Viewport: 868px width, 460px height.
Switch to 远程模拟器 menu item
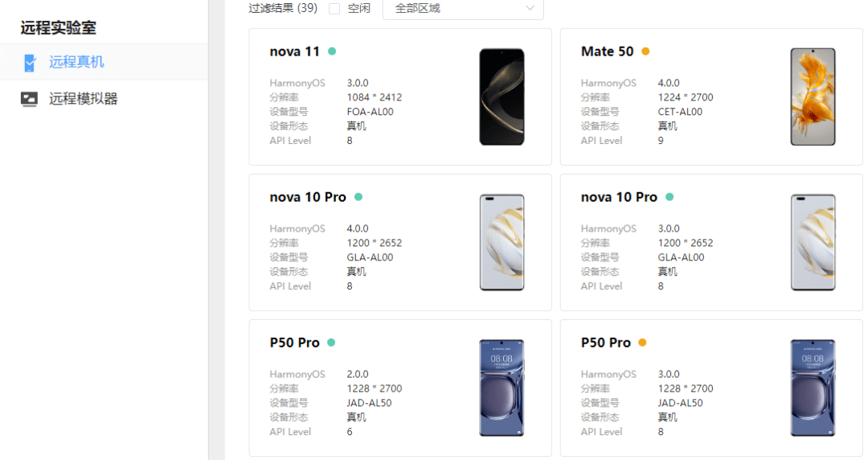point(83,99)
